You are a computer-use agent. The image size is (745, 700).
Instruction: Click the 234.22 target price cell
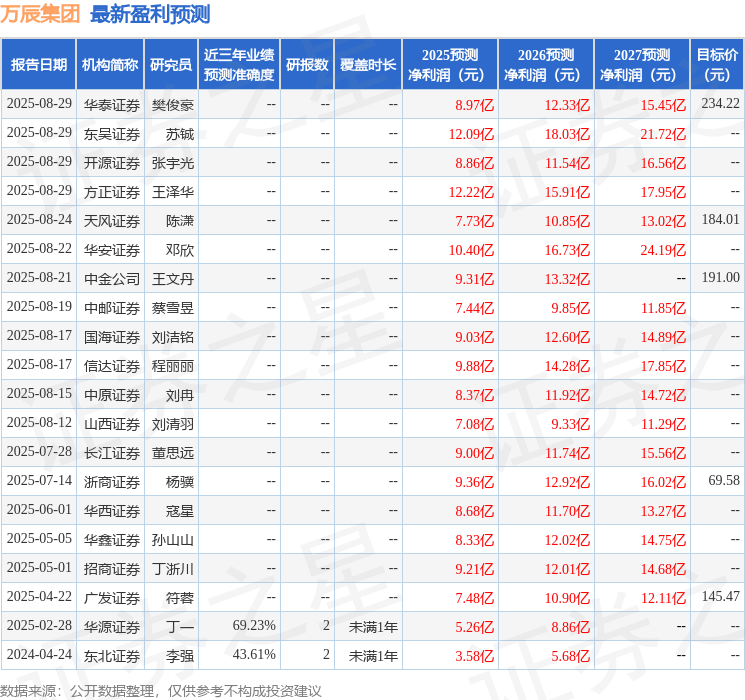(x=720, y=104)
